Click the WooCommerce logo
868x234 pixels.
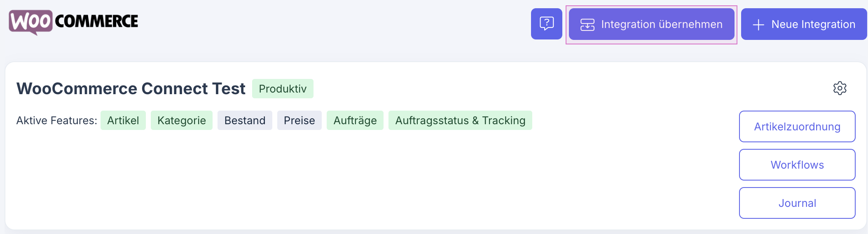pos(73,22)
